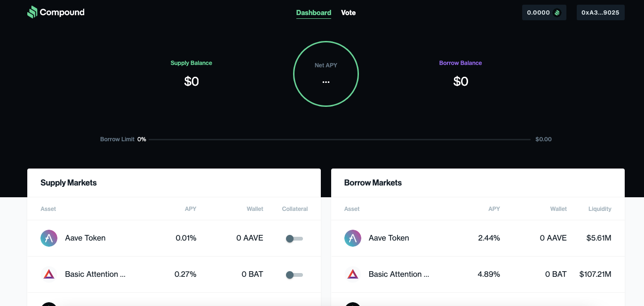This screenshot has width=644, height=306.
Task: Click the $5.61M liquidity value
Action: (x=599, y=238)
